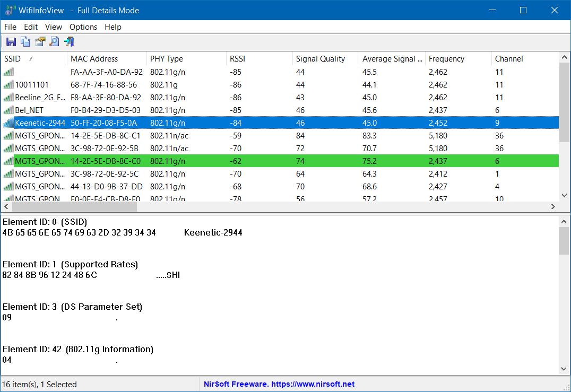Select the 10011101 network row

[280, 85]
